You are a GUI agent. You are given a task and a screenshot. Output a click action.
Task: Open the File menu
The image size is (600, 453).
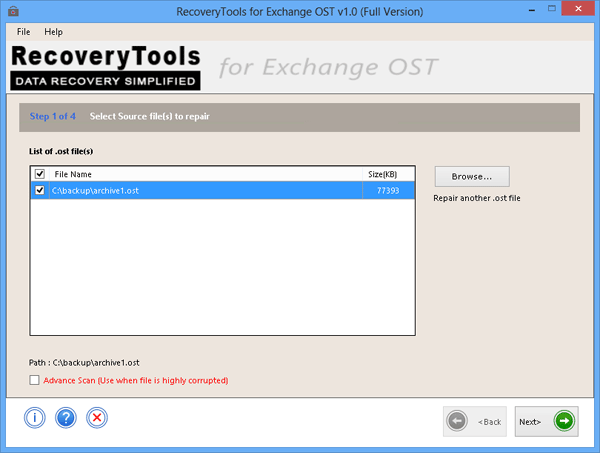pyautogui.click(x=23, y=32)
